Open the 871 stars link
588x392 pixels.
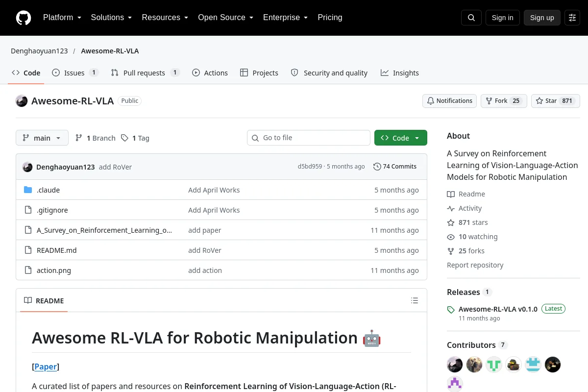click(x=467, y=222)
